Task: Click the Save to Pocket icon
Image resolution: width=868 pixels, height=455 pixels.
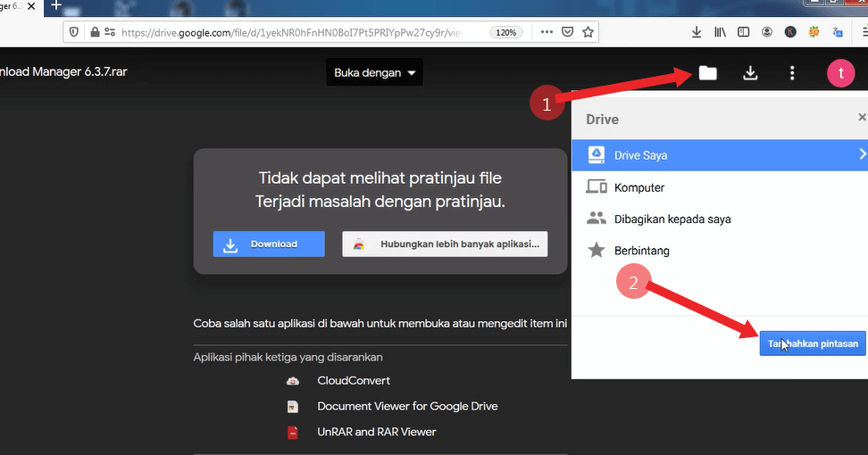Action: 567,32
